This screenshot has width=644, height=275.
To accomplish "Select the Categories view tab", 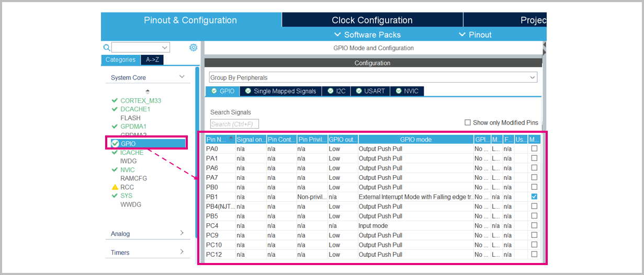I will click(120, 60).
